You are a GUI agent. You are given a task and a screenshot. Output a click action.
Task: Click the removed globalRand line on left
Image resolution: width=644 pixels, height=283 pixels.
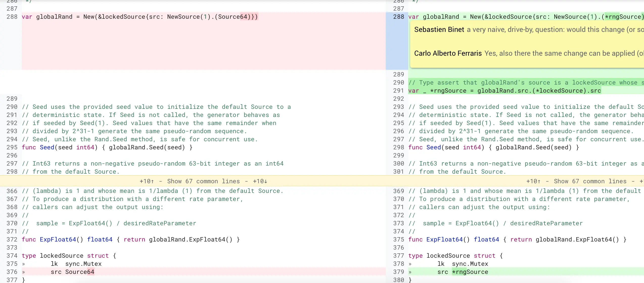140,17
